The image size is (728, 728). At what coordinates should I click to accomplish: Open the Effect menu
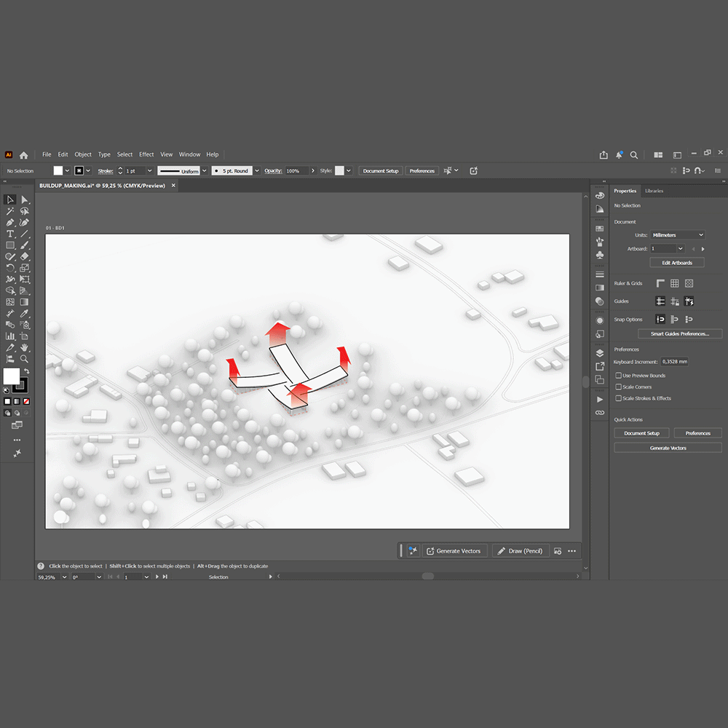(146, 154)
